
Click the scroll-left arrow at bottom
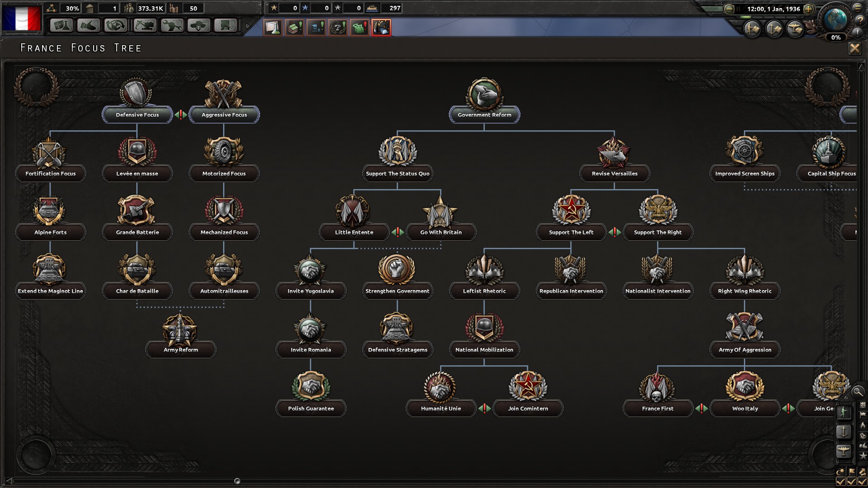(8, 481)
